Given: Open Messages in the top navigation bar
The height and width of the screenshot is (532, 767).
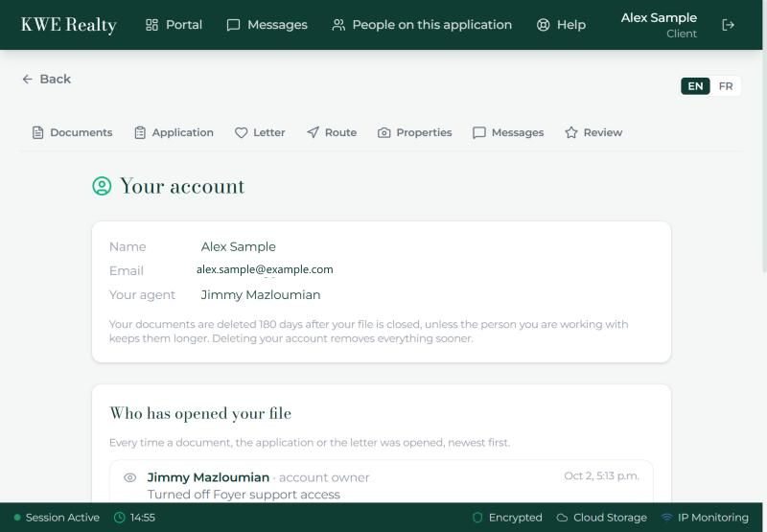Looking at the screenshot, I should 267,25.
